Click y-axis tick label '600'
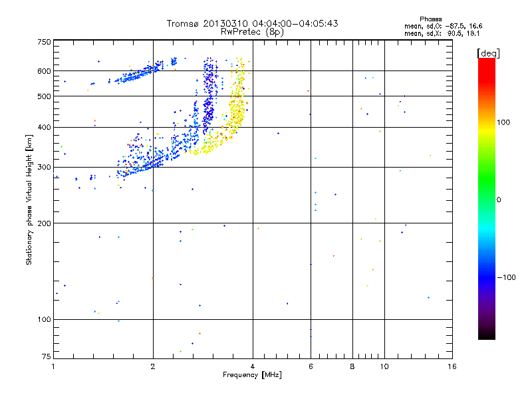The image size is (532, 399). [44, 71]
